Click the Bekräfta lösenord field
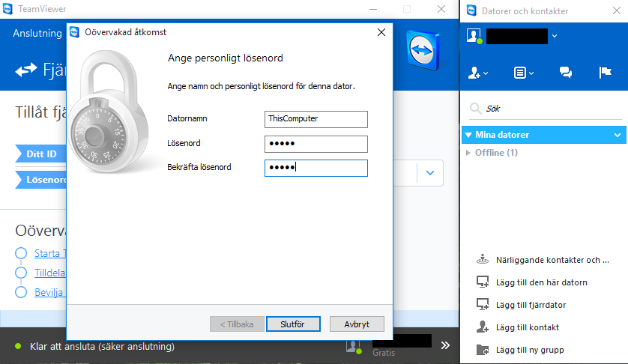Image resolution: width=628 pixels, height=364 pixels. pos(316,169)
